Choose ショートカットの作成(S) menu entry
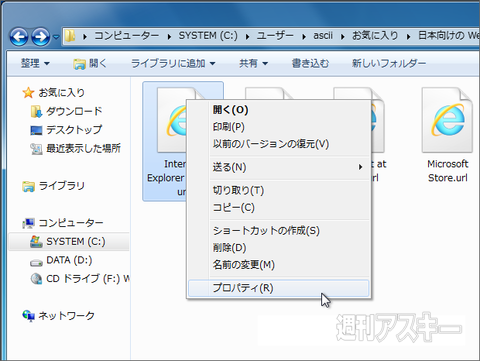The height and width of the screenshot is (361, 480). (x=279, y=231)
